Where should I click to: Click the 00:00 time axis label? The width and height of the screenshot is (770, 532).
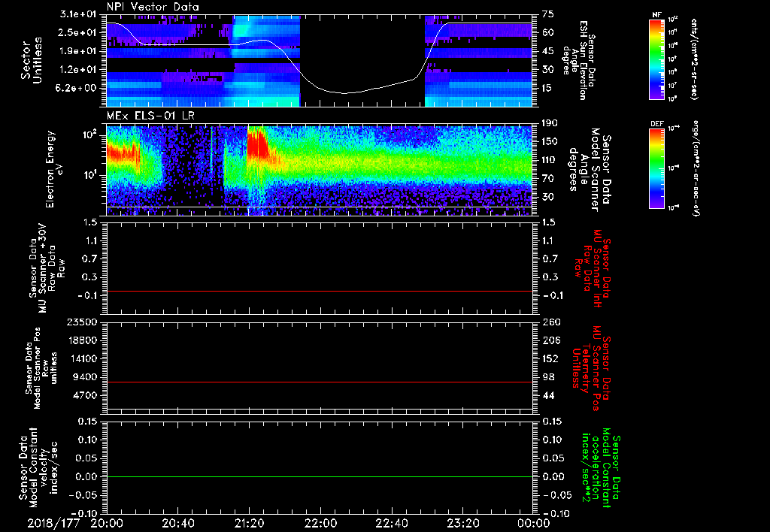coord(535,523)
